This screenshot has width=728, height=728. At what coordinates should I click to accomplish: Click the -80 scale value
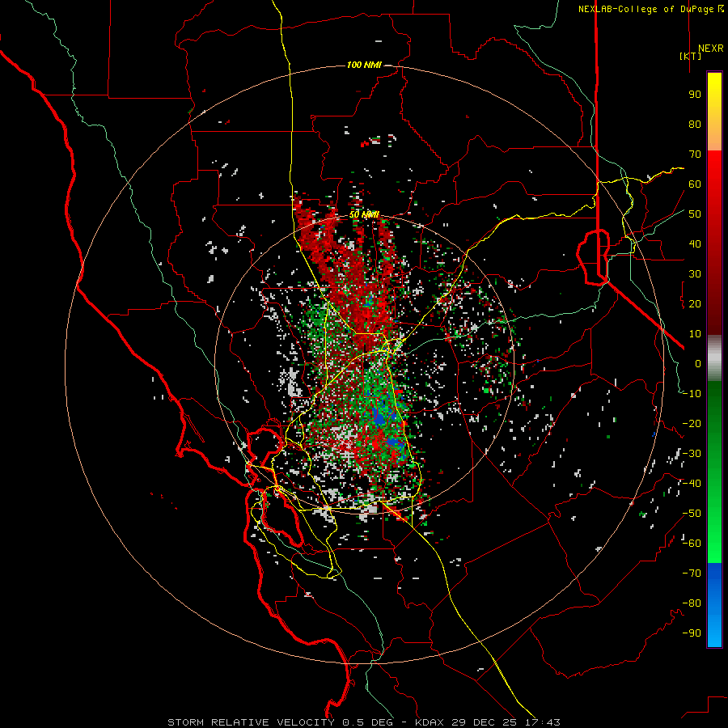(x=692, y=603)
